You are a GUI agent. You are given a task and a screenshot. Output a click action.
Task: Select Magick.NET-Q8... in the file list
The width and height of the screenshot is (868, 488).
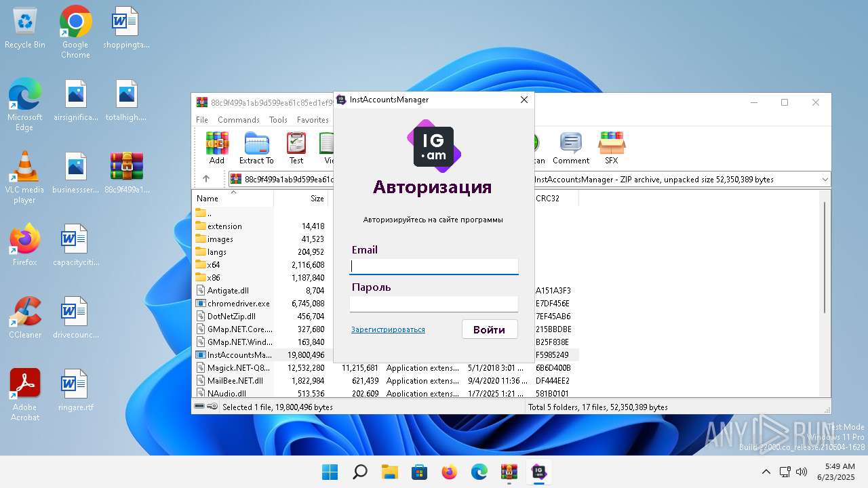[387, 368]
